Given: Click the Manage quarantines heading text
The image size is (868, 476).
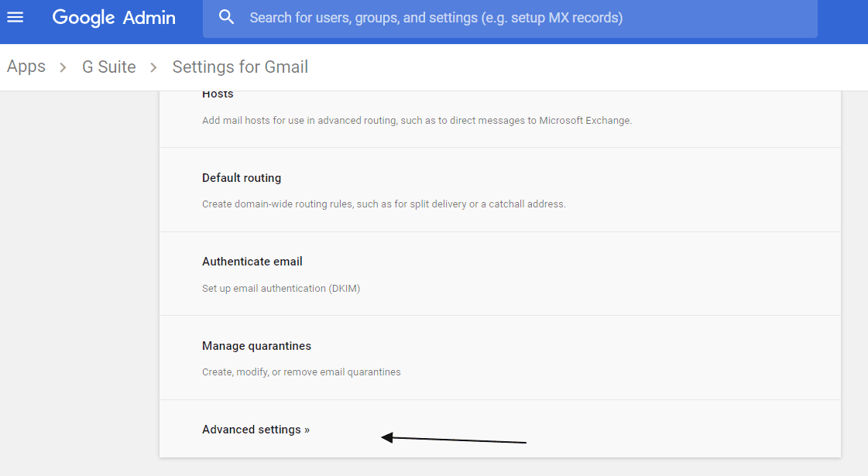Looking at the screenshot, I should click(256, 345).
